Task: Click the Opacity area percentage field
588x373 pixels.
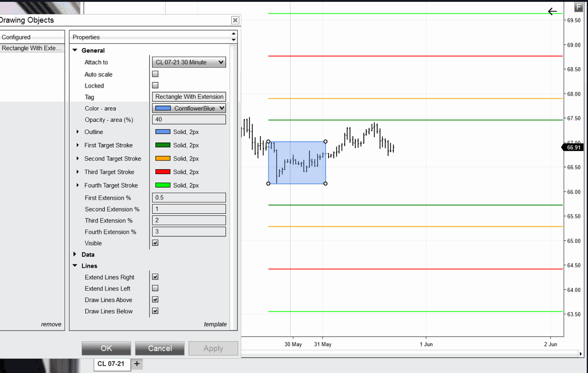Action: [189, 119]
